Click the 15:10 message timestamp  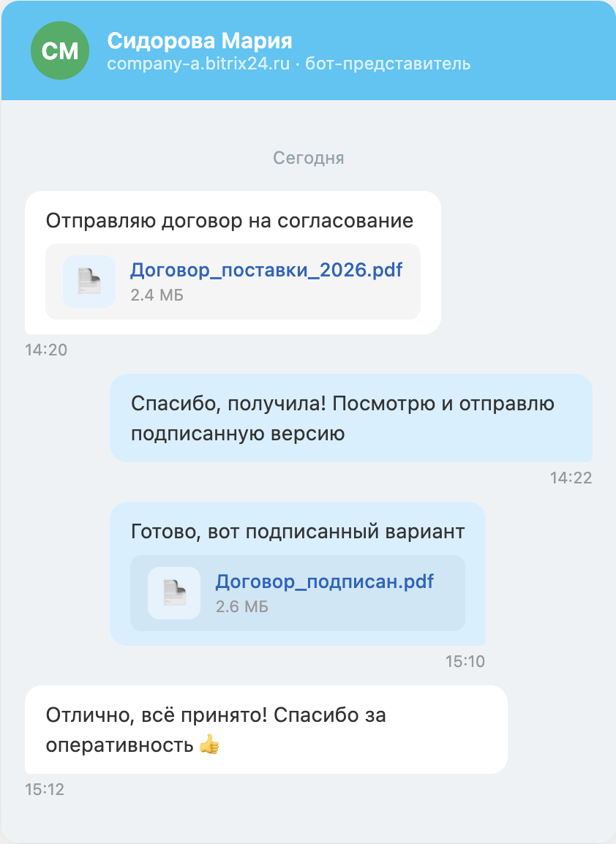[465, 662]
